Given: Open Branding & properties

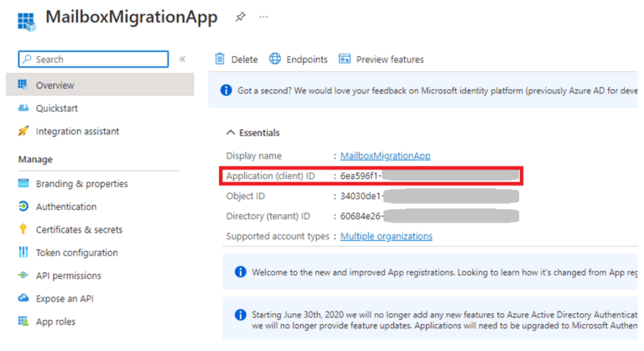Looking at the screenshot, I should [81, 184].
